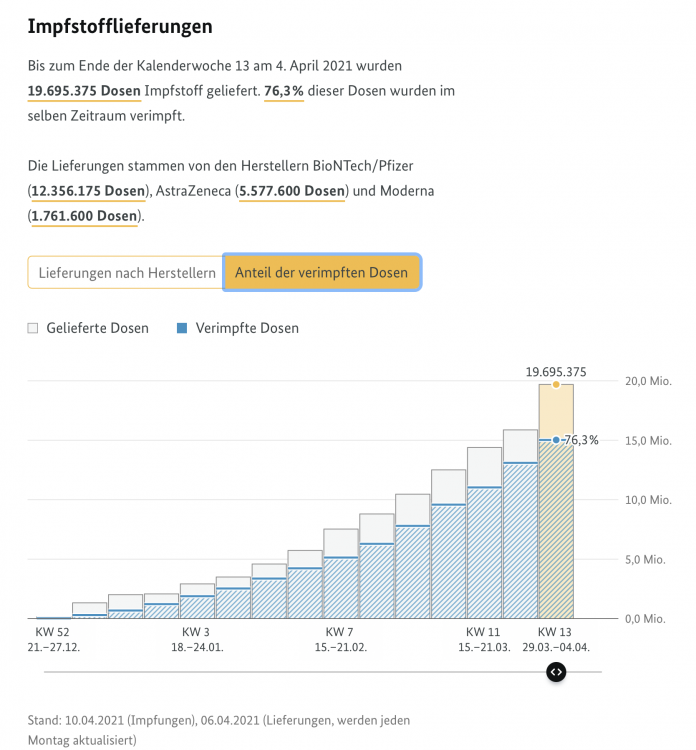Click the underlined 1.761.600 Dosen figure
Image resolution: width=696 pixels, height=750 pixels.
(x=84, y=216)
